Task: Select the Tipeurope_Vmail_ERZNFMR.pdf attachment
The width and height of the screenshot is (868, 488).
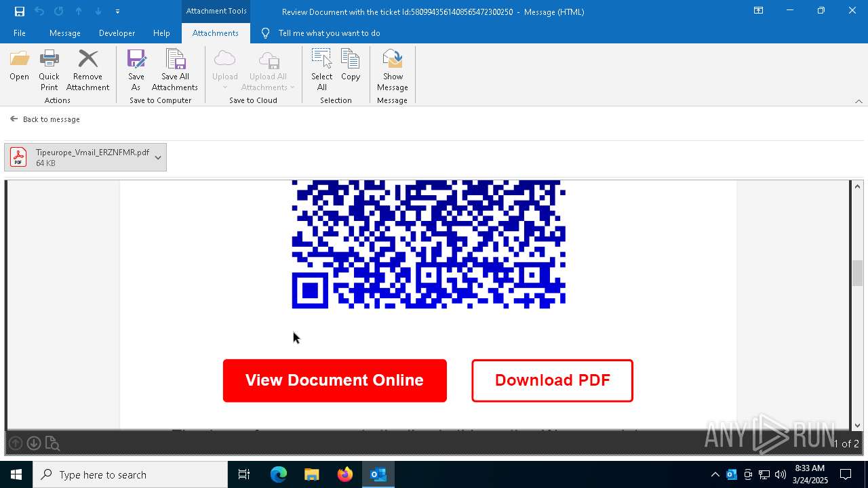Action: click(x=85, y=157)
